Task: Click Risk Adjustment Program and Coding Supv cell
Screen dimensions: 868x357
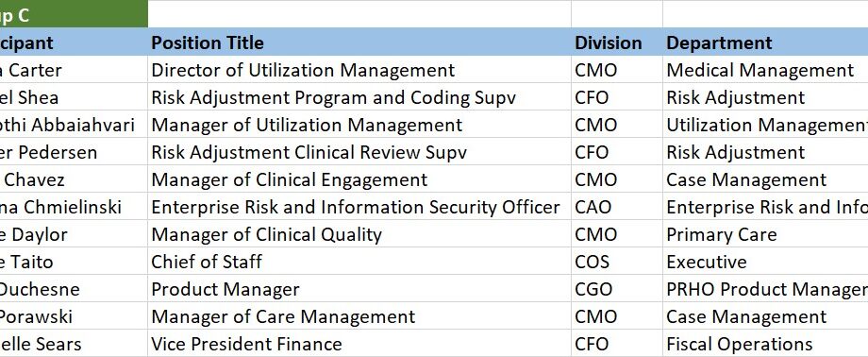Action: coord(359,97)
